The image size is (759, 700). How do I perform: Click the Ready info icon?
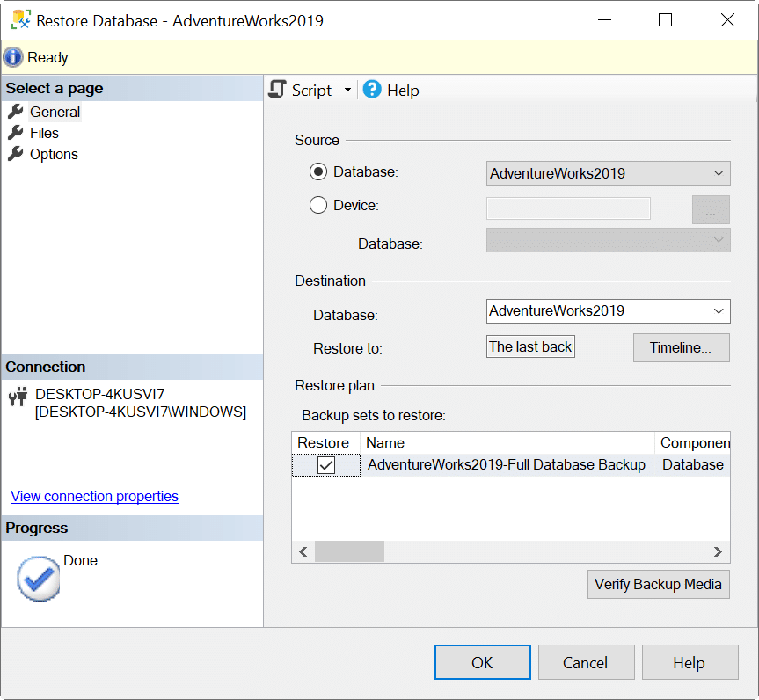click(x=13, y=57)
